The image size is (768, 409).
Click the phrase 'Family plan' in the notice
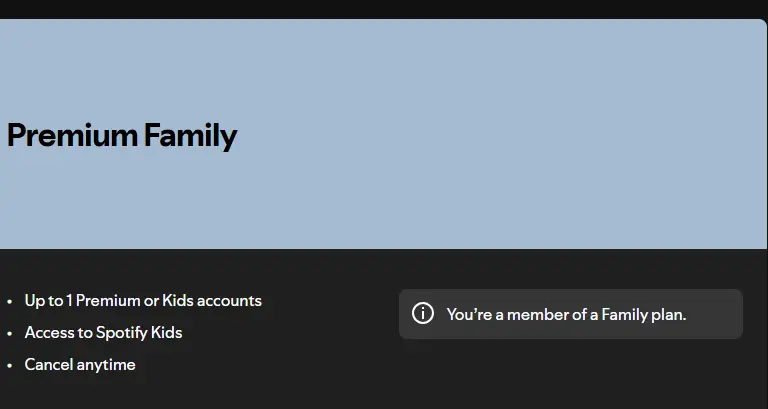click(x=644, y=314)
